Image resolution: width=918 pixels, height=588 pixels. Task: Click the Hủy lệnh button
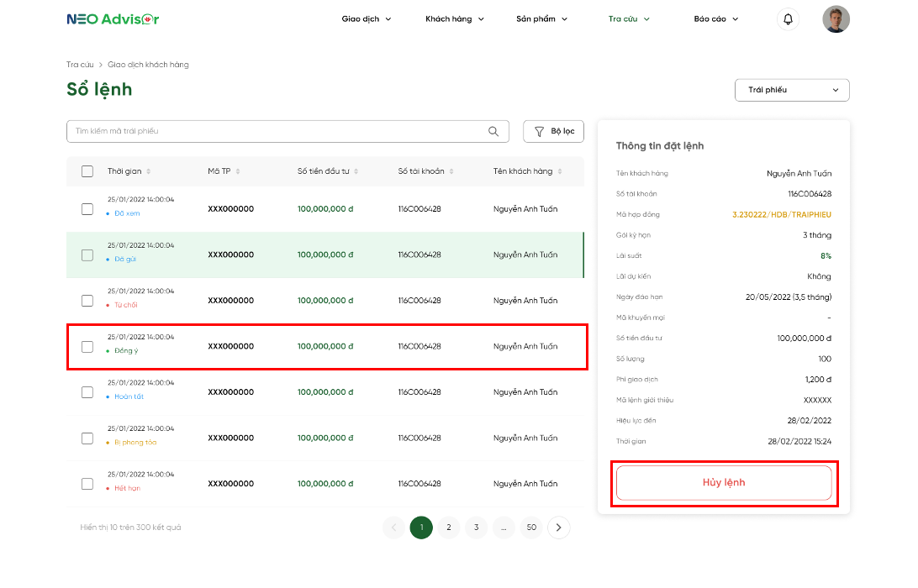(x=724, y=483)
